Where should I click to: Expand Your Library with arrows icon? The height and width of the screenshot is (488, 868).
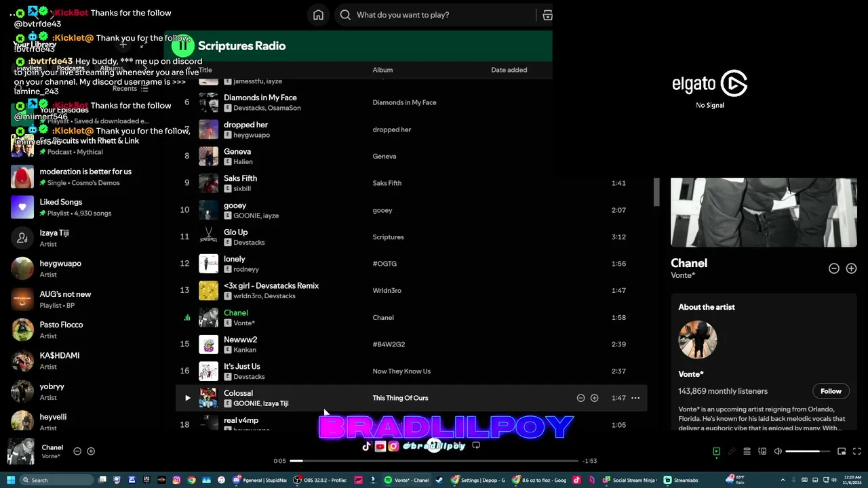[x=144, y=45]
